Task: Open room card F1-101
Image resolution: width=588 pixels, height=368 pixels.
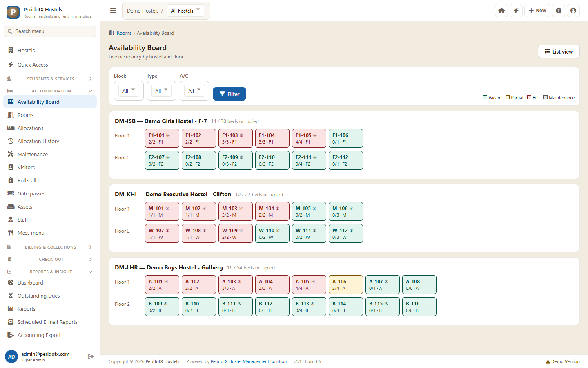Action: [x=162, y=138]
